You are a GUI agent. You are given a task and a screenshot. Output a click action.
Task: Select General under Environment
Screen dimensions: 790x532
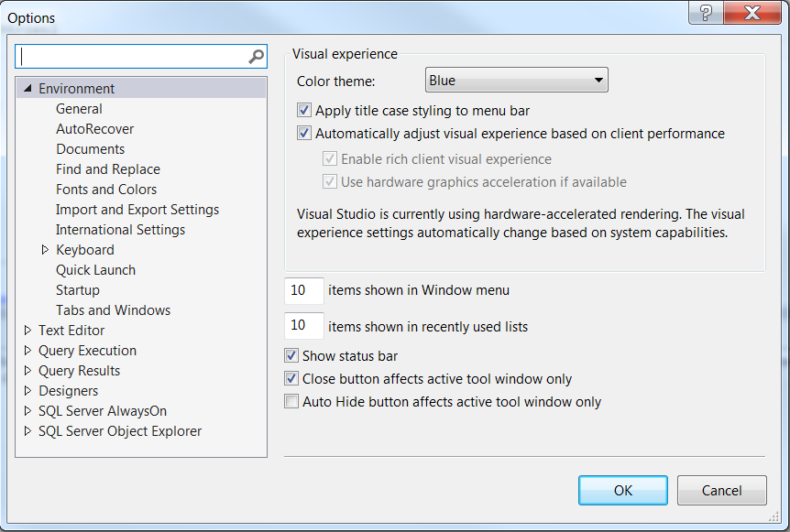click(79, 108)
